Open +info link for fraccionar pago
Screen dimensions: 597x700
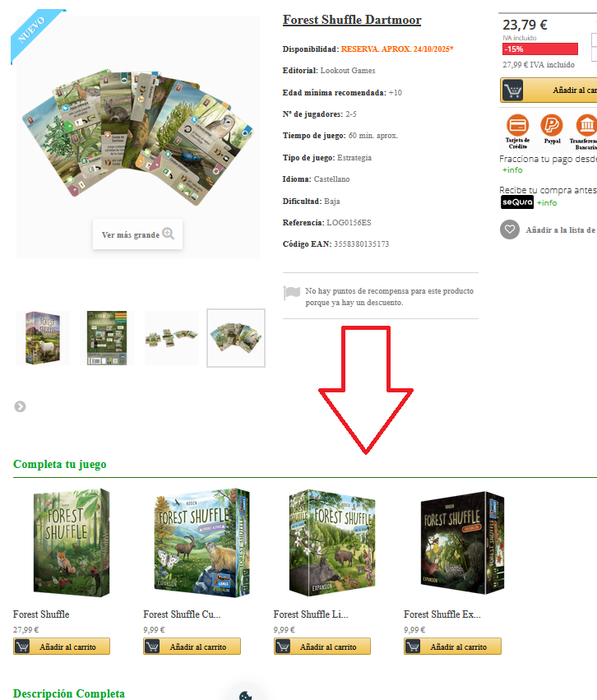(512, 170)
